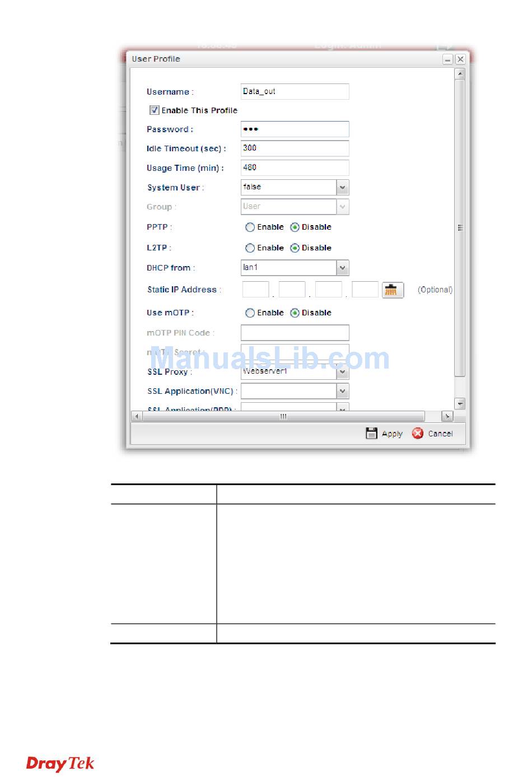
Task: Click the Static IP Address picker icon
Action: (392, 290)
